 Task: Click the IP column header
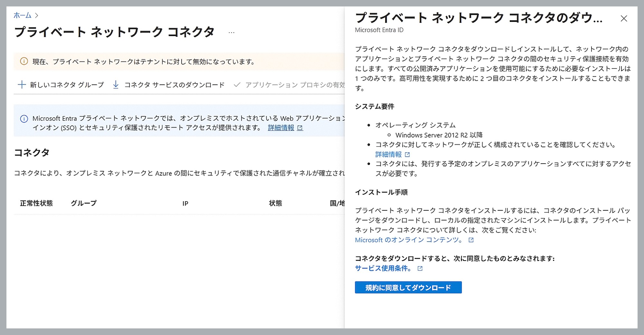[x=185, y=203]
